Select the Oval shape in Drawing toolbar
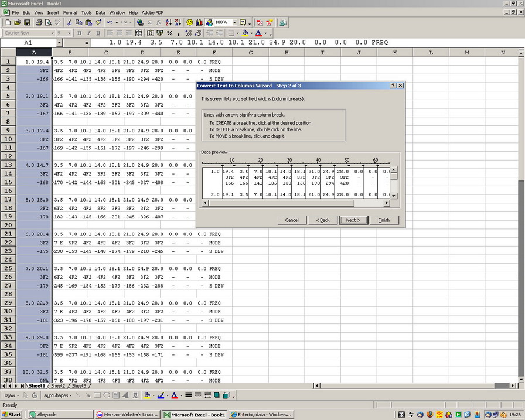Viewport: 525px width, 420px height. [107, 395]
